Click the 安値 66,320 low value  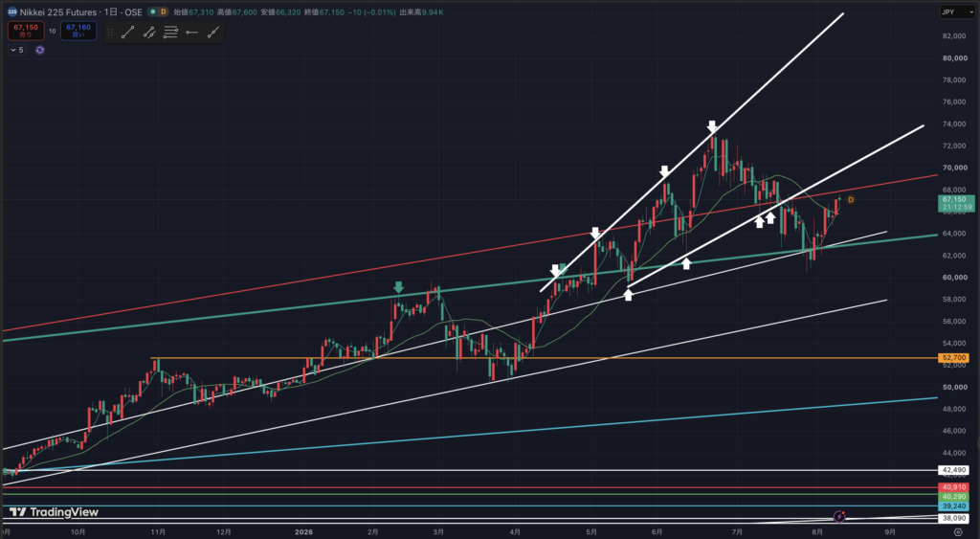tap(280, 11)
